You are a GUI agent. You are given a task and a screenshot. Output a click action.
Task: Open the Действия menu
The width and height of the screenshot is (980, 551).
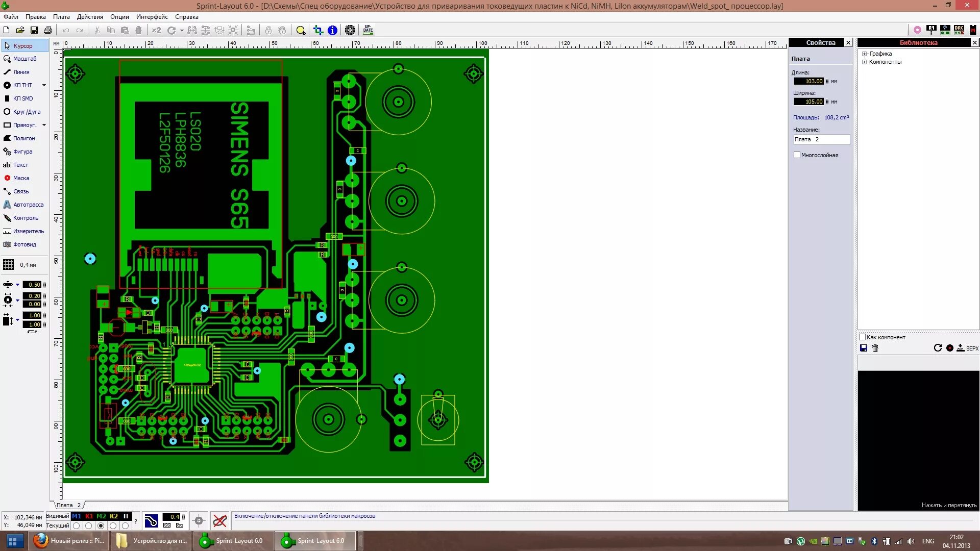pyautogui.click(x=89, y=17)
